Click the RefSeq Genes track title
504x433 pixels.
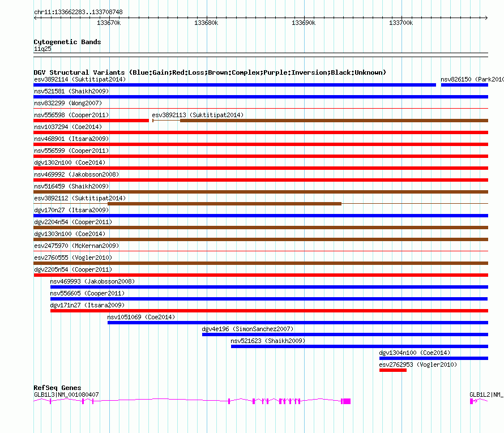[57, 388]
